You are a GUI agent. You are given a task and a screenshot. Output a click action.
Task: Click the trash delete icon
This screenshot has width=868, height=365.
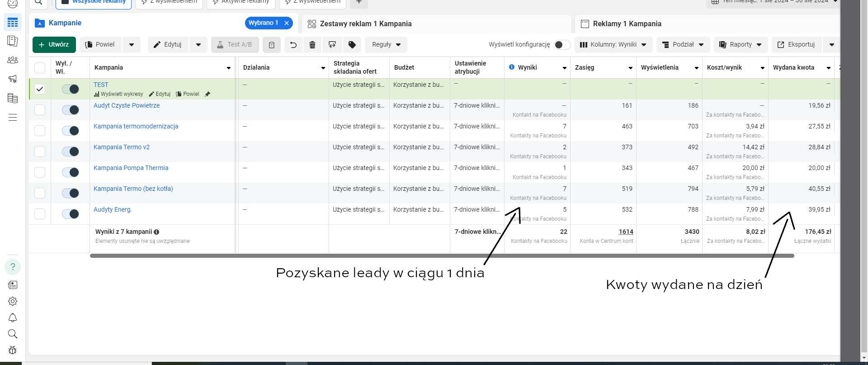click(x=312, y=45)
